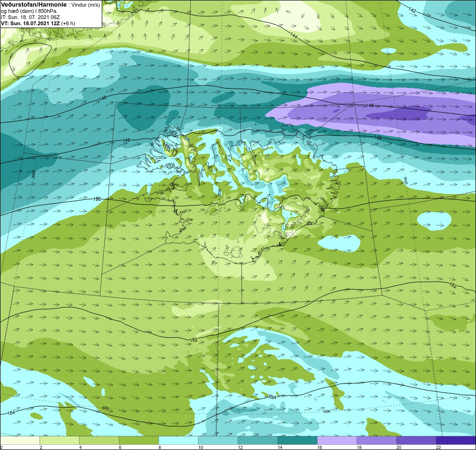This screenshot has height=450, width=476.
Task: Click the pale yellow 0–2 m/s legend swatch
Action: coord(20,440)
